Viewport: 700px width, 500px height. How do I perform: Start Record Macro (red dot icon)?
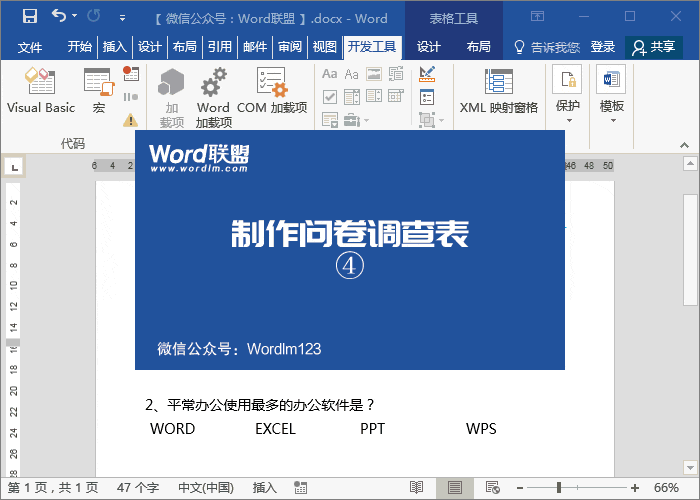coord(131,73)
